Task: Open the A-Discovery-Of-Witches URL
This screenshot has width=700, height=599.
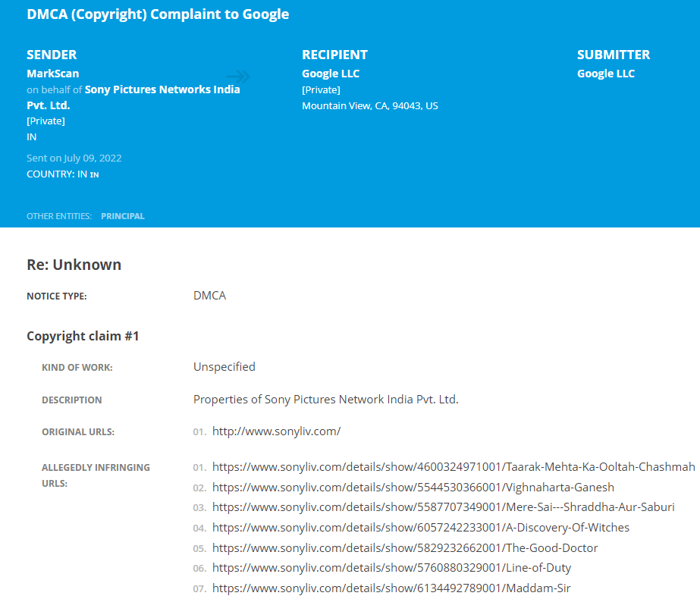Action: pyautogui.click(x=421, y=528)
